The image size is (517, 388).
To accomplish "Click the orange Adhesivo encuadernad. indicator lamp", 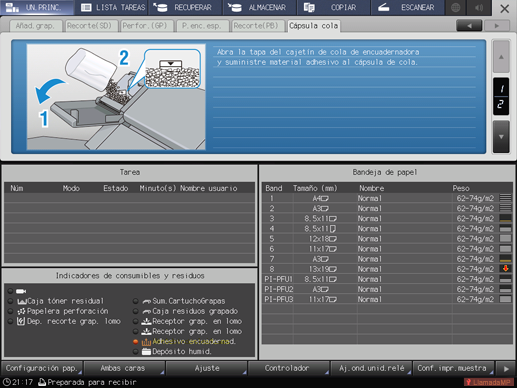I will (135, 342).
